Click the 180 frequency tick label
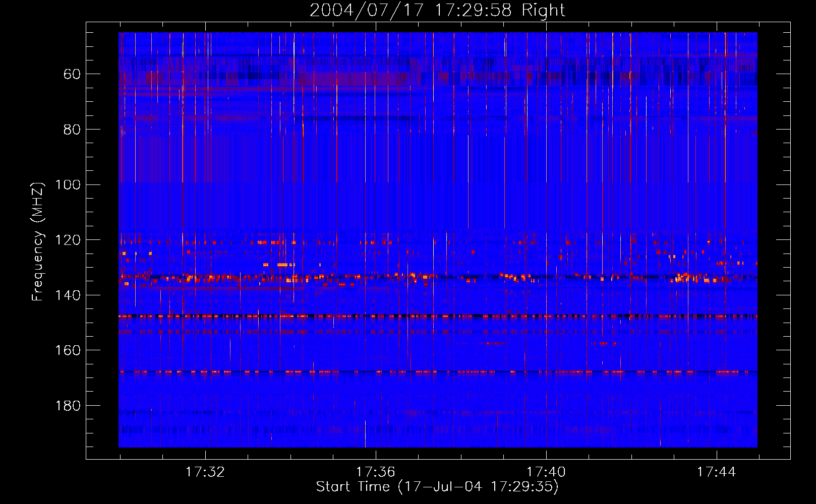Image resolution: width=816 pixels, height=504 pixels. (x=68, y=406)
